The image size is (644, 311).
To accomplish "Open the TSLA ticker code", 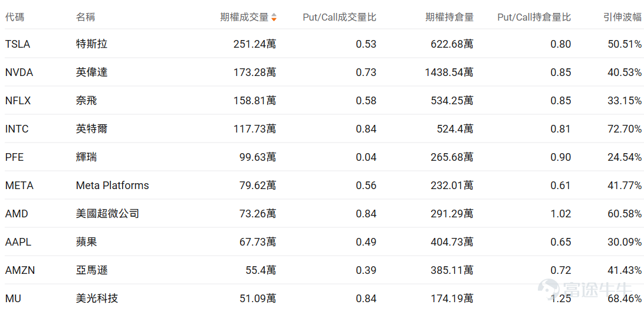I will coord(18,44).
